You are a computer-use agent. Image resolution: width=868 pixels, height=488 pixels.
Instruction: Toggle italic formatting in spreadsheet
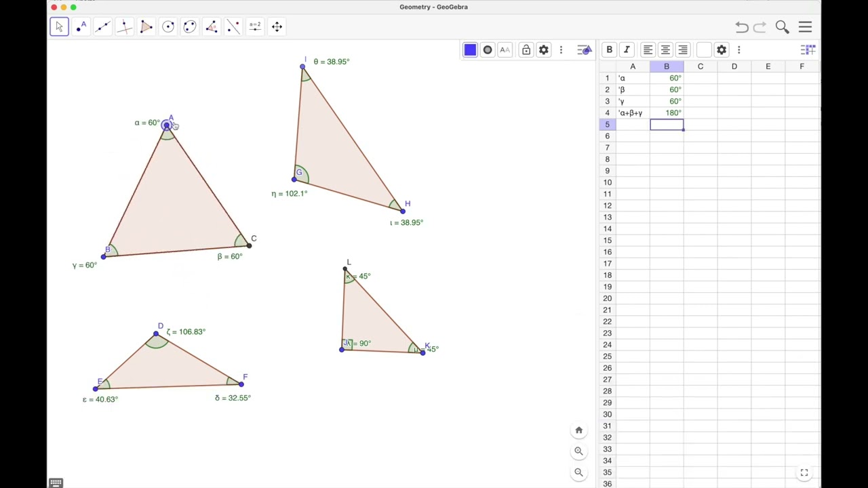click(x=627, y=50)
